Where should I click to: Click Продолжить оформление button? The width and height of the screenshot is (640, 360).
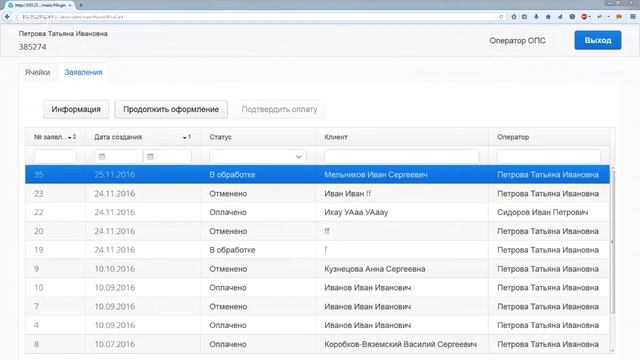[171, 109]
